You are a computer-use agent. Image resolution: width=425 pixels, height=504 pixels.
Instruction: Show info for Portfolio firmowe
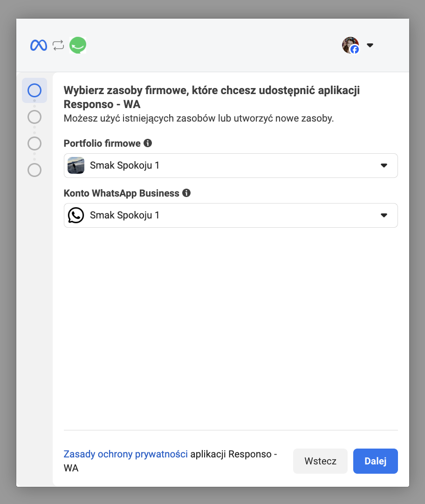click(x=148, y=143)
